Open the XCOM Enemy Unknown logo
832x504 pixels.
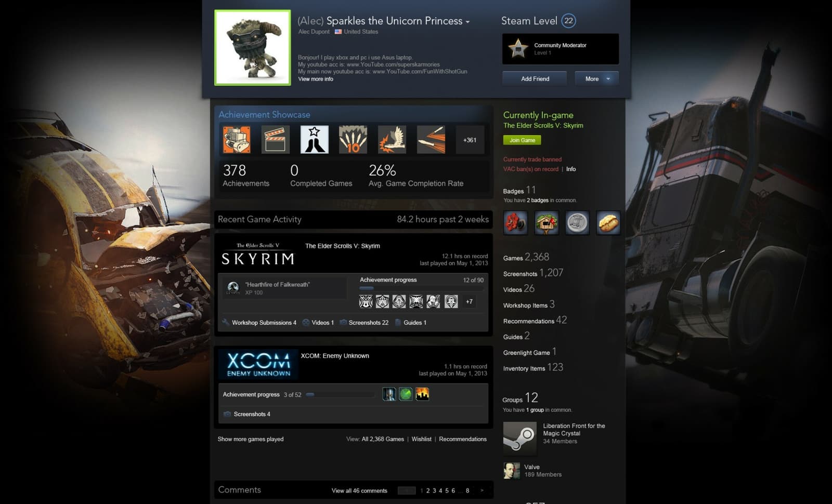pyautogui.click(x=258, y=364)
